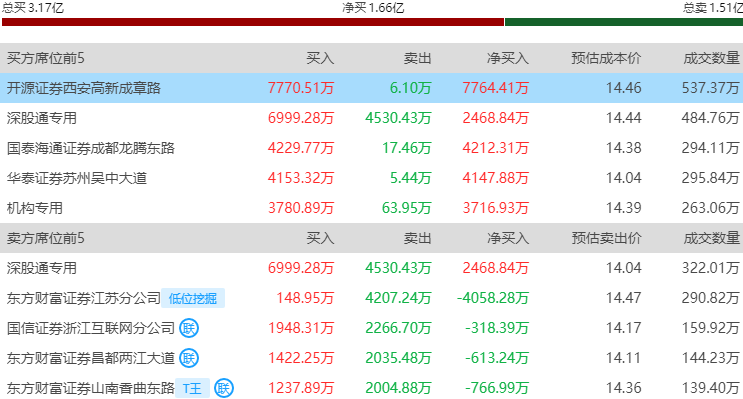The width and height of the screenshot is (743, 399).
Task: Click the T王 tag badge
Action: click(192, 388)
